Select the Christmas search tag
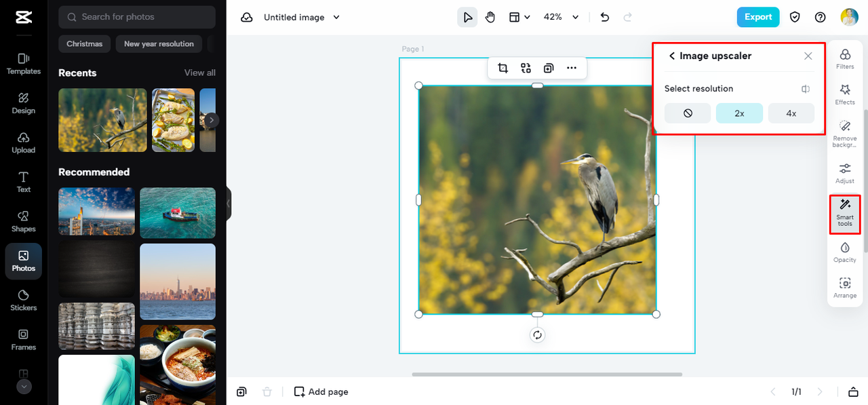868x405 pixels. point(85,44)
